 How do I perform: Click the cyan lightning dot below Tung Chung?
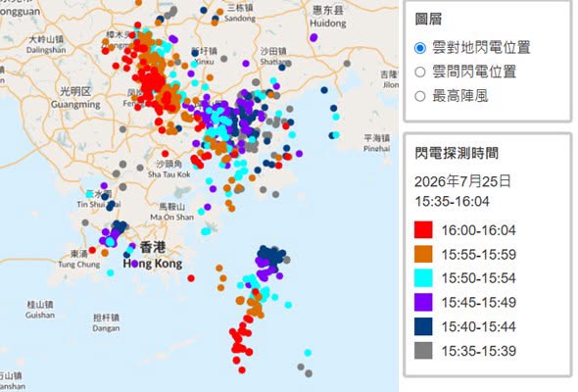(111, 272)
